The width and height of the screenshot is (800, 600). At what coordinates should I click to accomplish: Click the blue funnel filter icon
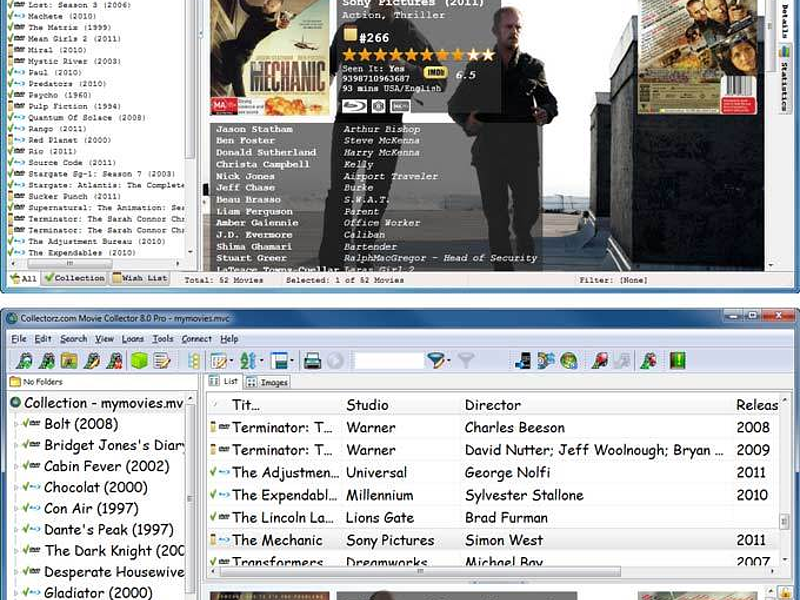435,361
